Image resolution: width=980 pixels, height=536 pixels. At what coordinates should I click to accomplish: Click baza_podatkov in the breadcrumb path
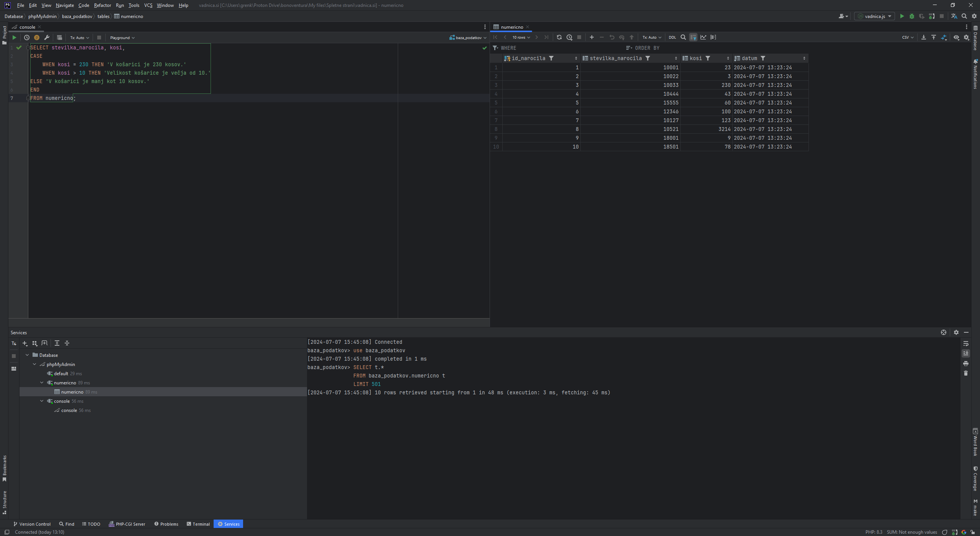77,16
